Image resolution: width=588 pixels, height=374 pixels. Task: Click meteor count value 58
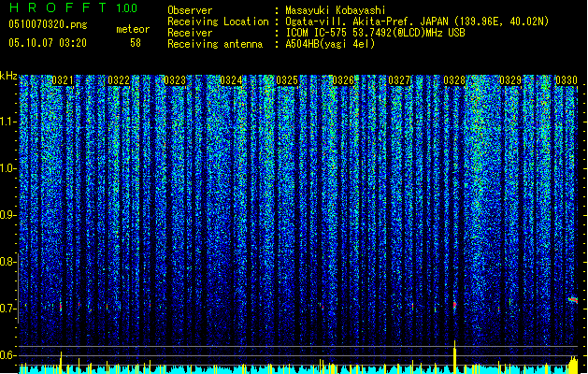point(136,43)
